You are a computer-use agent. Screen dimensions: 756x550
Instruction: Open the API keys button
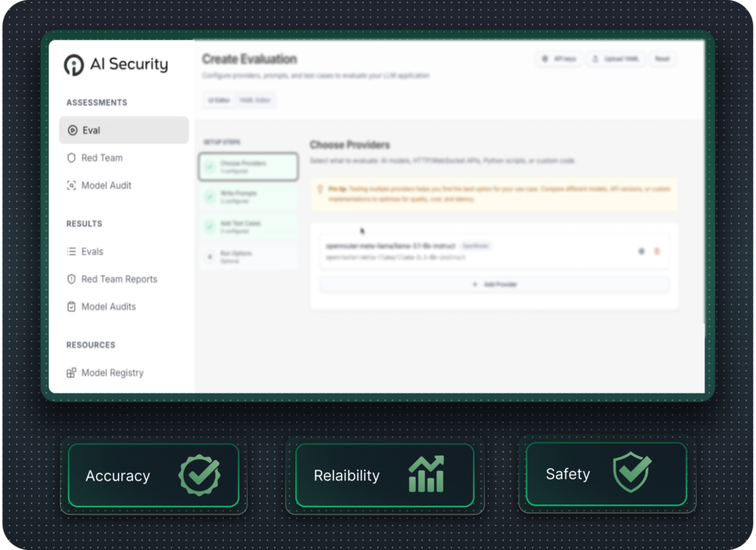pos(559,59)
